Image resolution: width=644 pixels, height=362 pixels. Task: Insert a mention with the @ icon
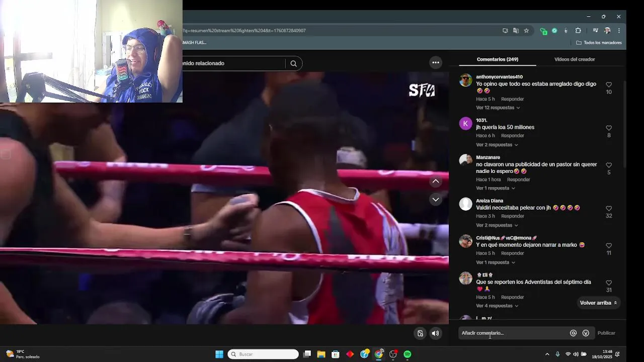point(573,333)
